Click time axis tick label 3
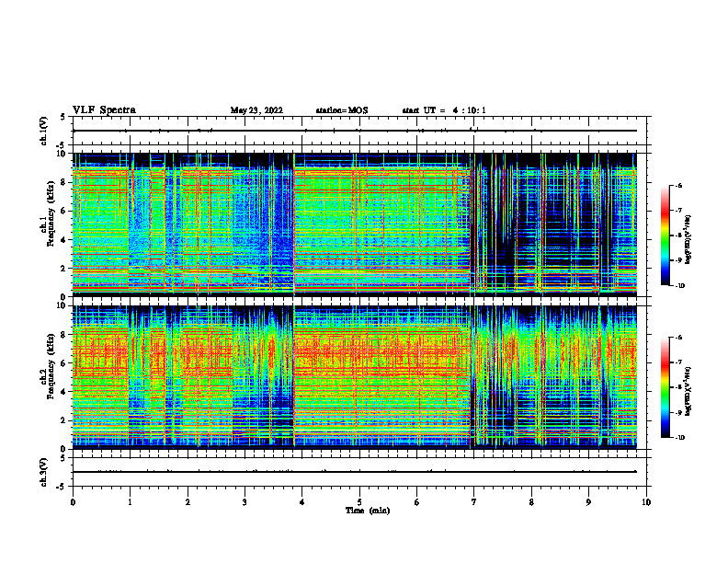Image resolution: width=728 pixels, height=563 pixels. tap(245, 502)
